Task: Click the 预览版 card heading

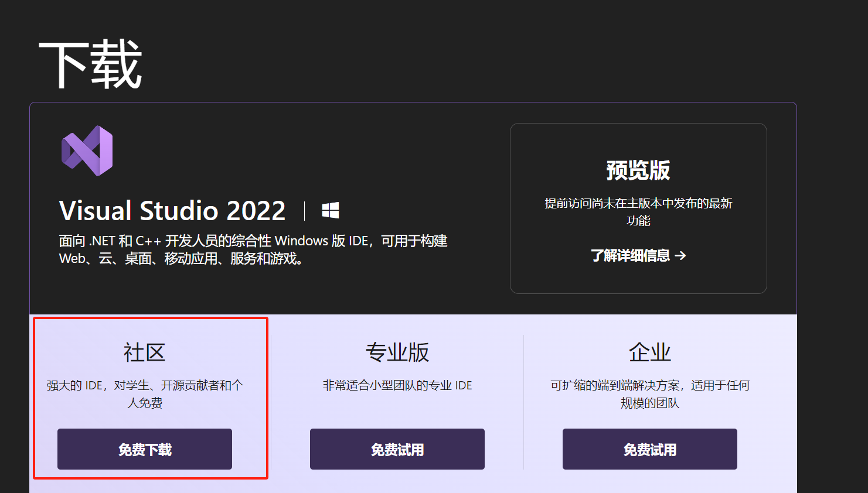Action: (x=638, y=170)
